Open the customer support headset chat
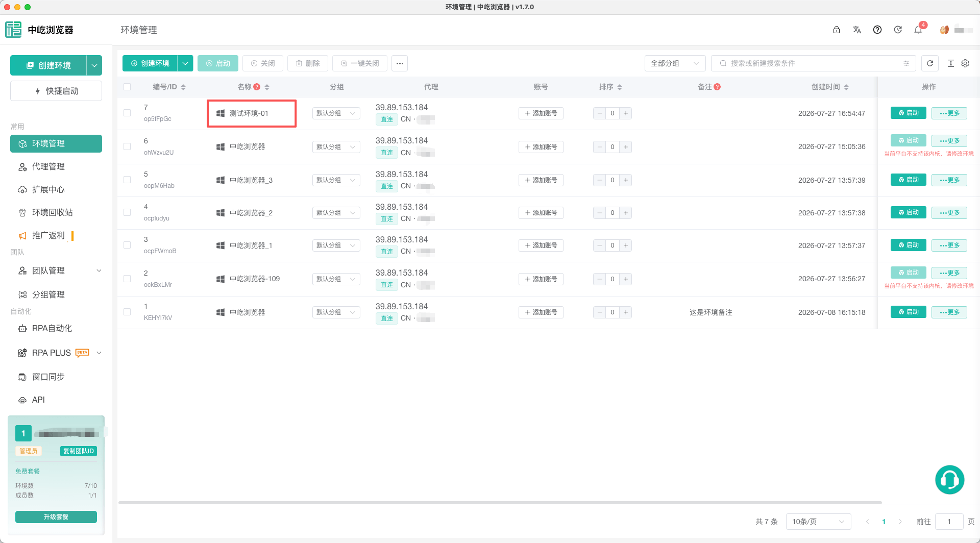This screenshot has height=543, width=980. pos(949,480)
